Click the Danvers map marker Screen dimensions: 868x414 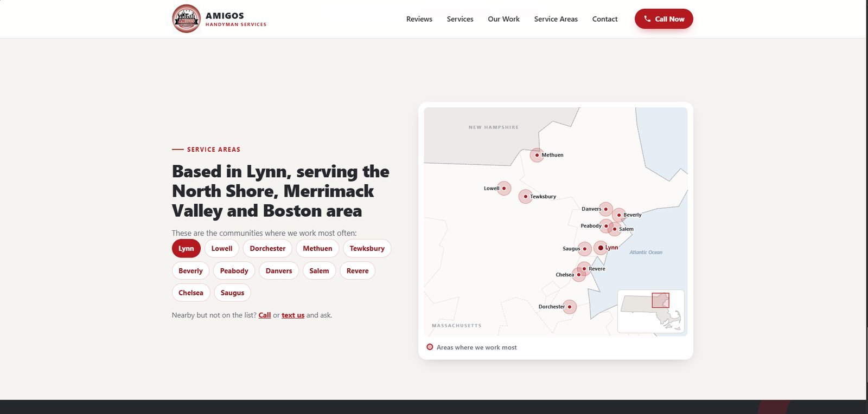coord(606,209)
